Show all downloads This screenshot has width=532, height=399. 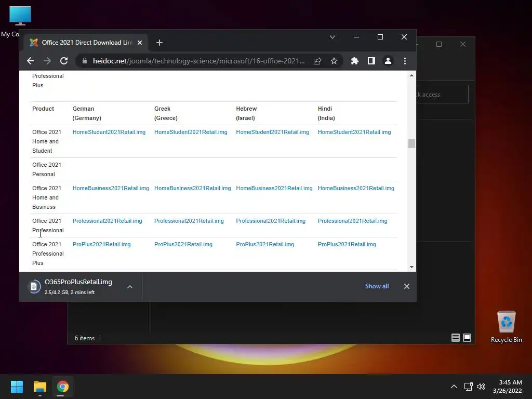click(x=377, y=286)
